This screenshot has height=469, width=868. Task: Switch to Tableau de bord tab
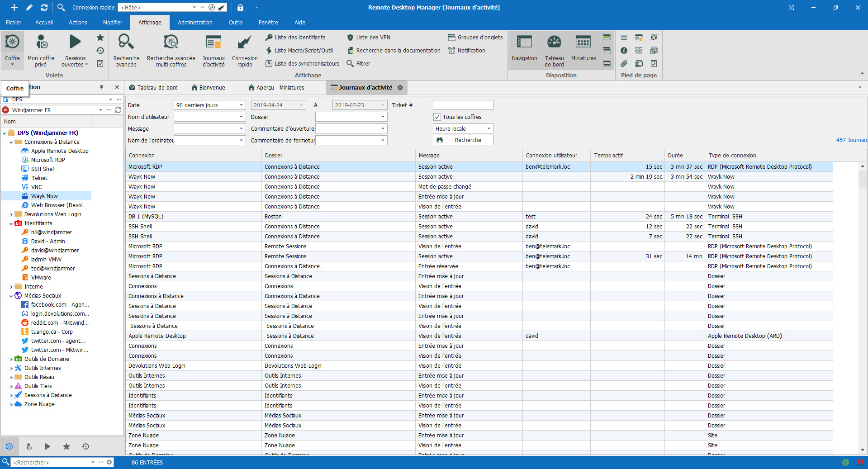tap(153, 87)
